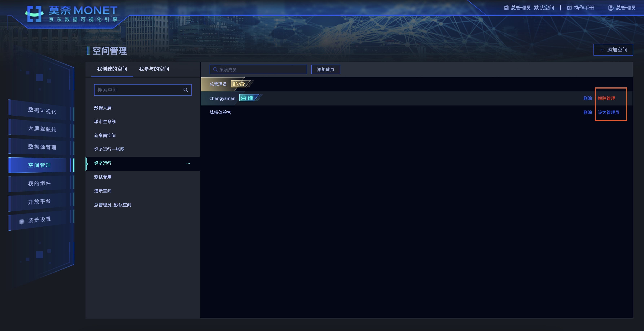Select the 演示空间 space
This screenshot has width=644, height=331.
[143, 191]
